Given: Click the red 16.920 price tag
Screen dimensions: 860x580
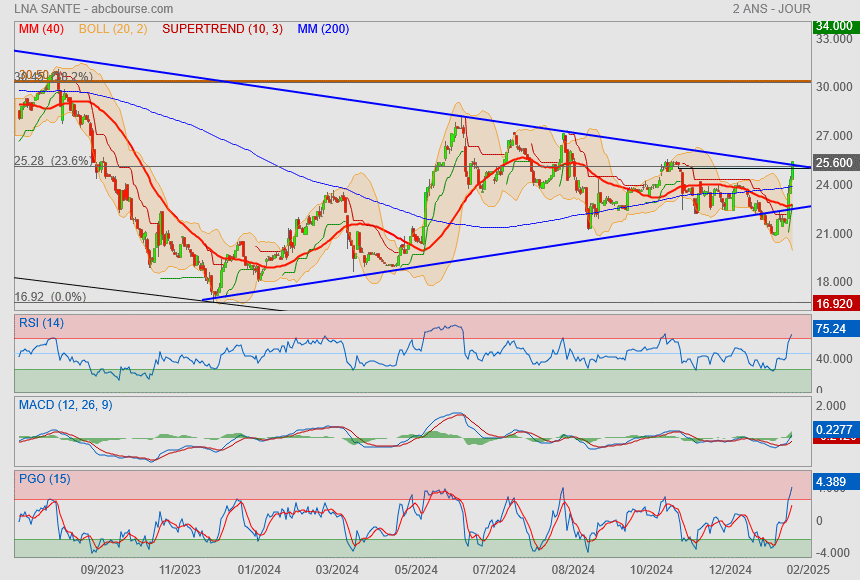Looking at the screenshot, I should point(834,303).
